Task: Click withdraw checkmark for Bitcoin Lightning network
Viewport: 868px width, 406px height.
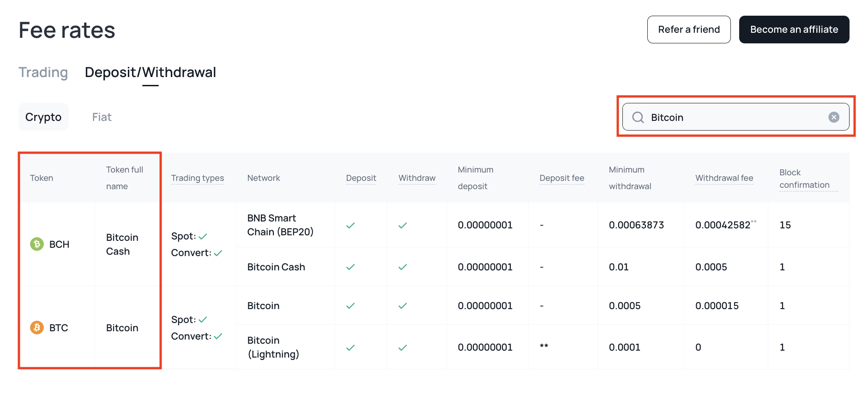Action: pos(403,347)
